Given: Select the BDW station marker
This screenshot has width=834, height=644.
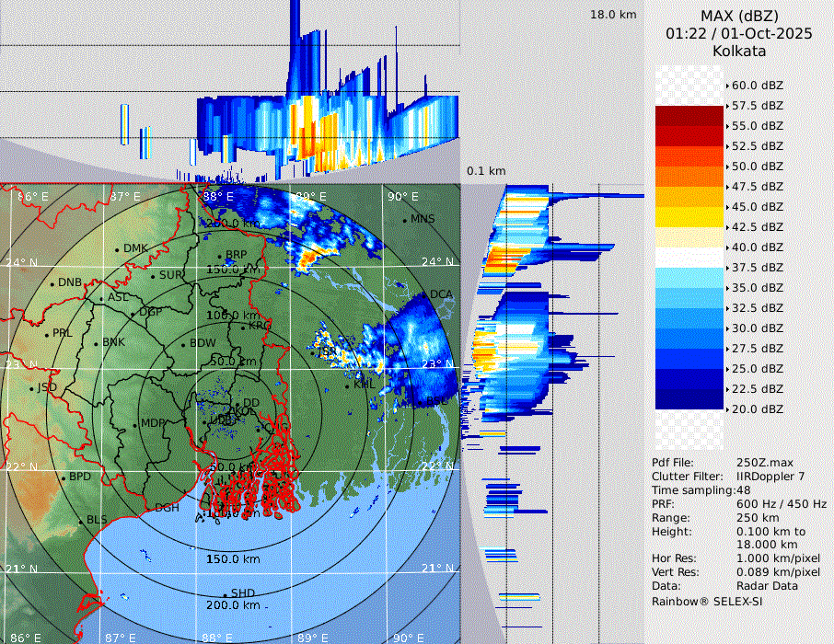Looking at the screenshot, I should [x=183, y=345].
